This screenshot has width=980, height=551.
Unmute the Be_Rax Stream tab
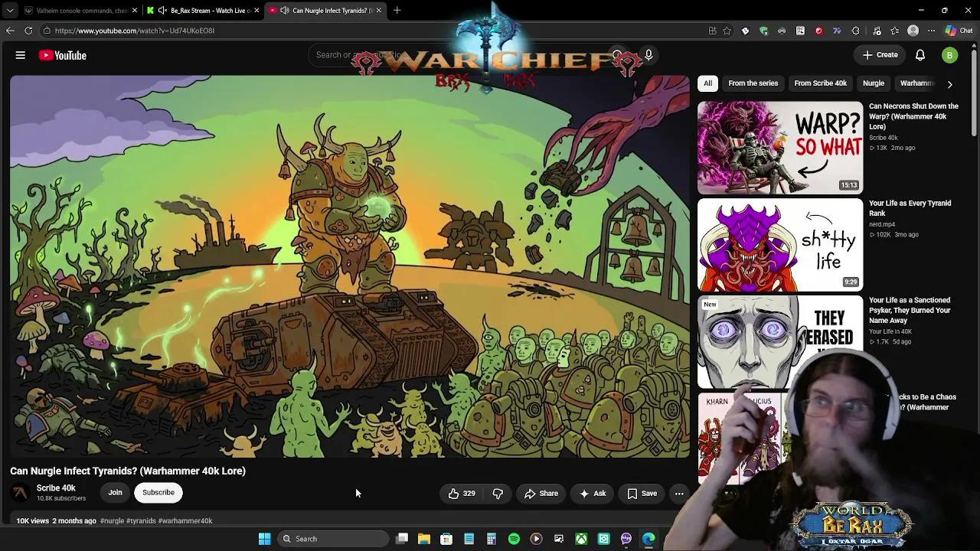(x=162, y=11)
